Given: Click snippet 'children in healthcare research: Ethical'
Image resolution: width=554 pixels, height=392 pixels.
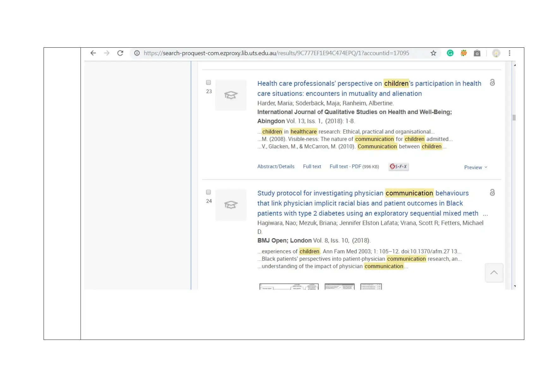Looking at the screenshot, I should 346,131.
